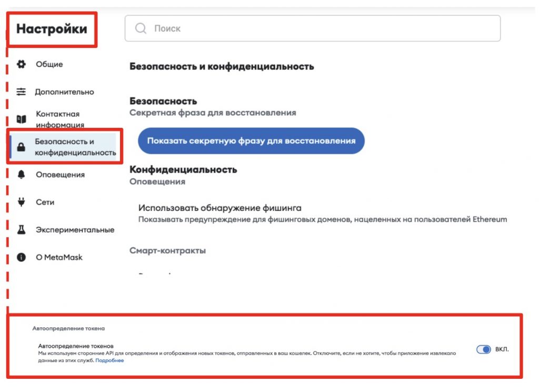Click the info icon beside О MetaMask

(21, 257)
